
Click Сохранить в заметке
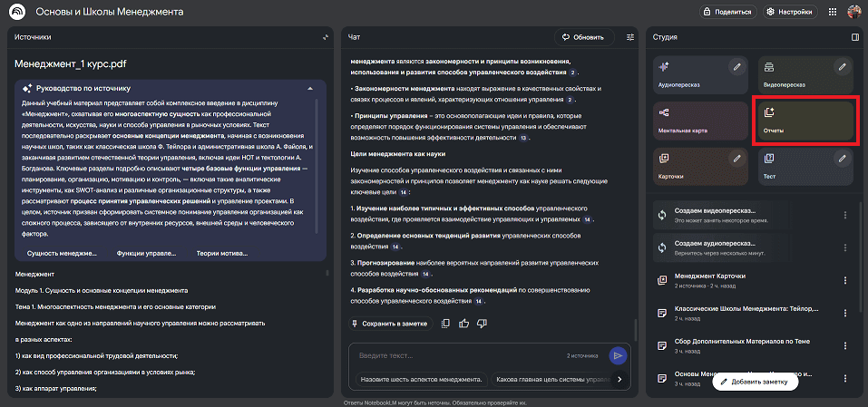[390, 324]
